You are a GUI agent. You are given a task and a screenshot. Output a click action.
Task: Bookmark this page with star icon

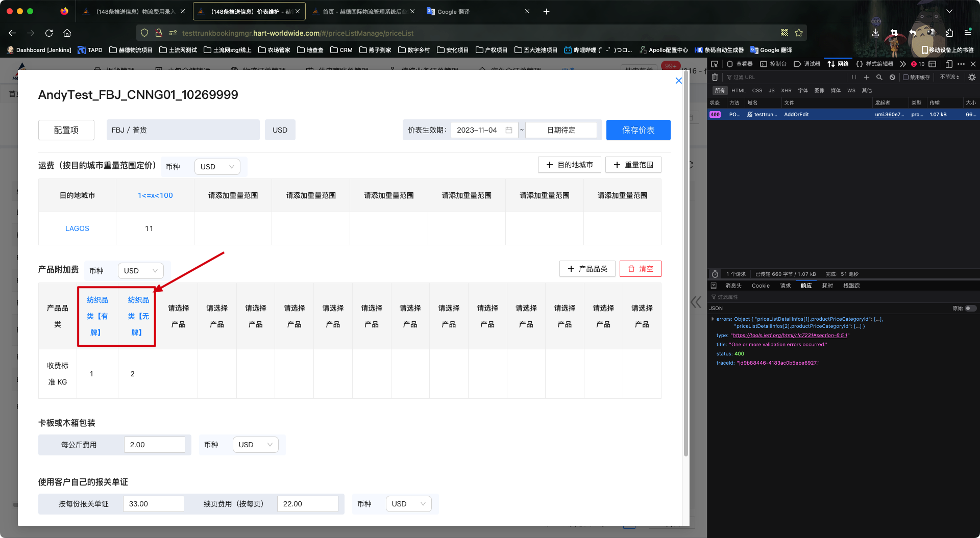799,33
